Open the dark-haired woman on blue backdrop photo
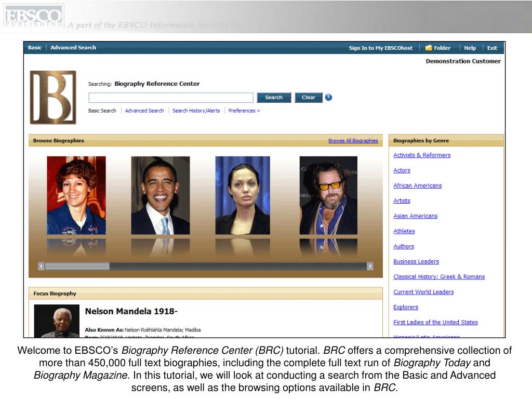The width and height of the screenshot is (532, 399). tap(243, 195)
